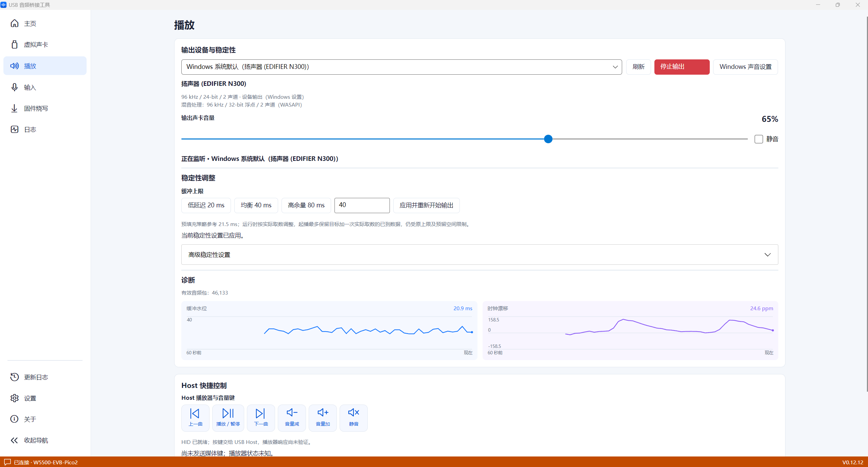Select 低延迟 20 ms preset
The image size is (868, 467).
coord(206,205)
